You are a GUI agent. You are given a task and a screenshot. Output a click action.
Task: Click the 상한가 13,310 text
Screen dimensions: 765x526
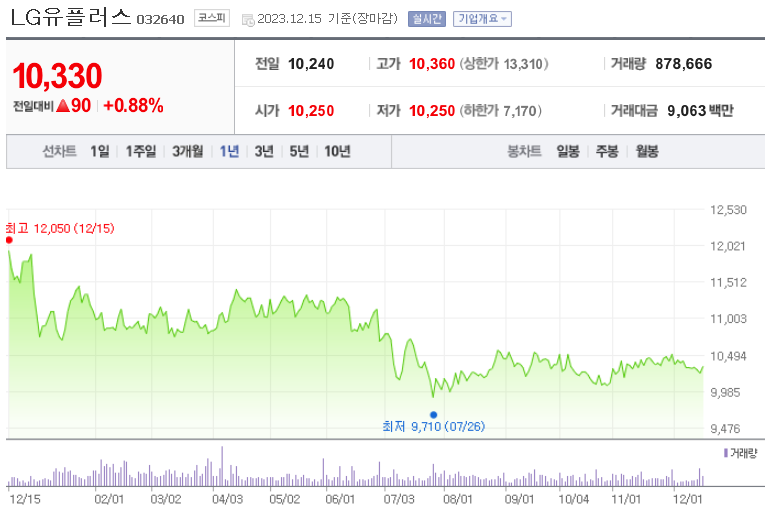tap(504, 64)
